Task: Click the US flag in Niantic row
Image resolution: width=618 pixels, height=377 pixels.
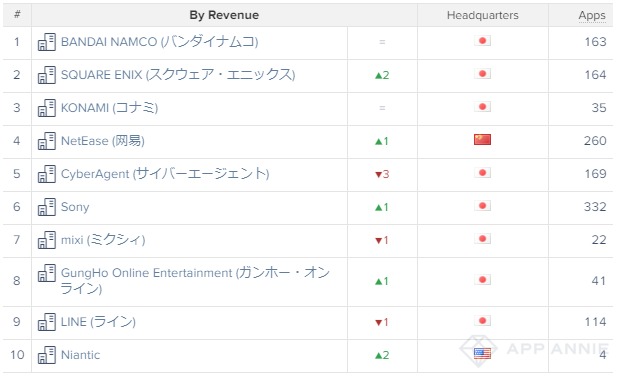Action: click(482, 354)
